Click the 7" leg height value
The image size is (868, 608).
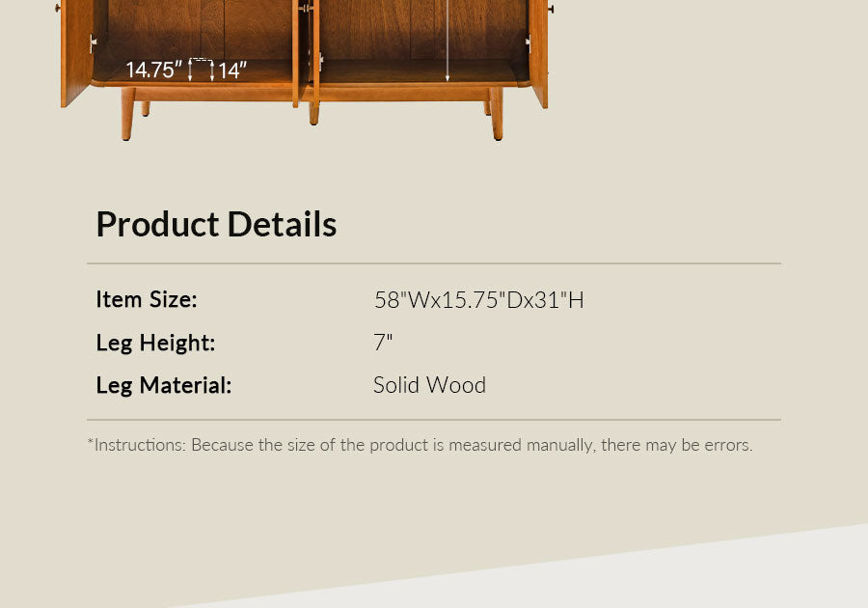(x=383, y=343)
